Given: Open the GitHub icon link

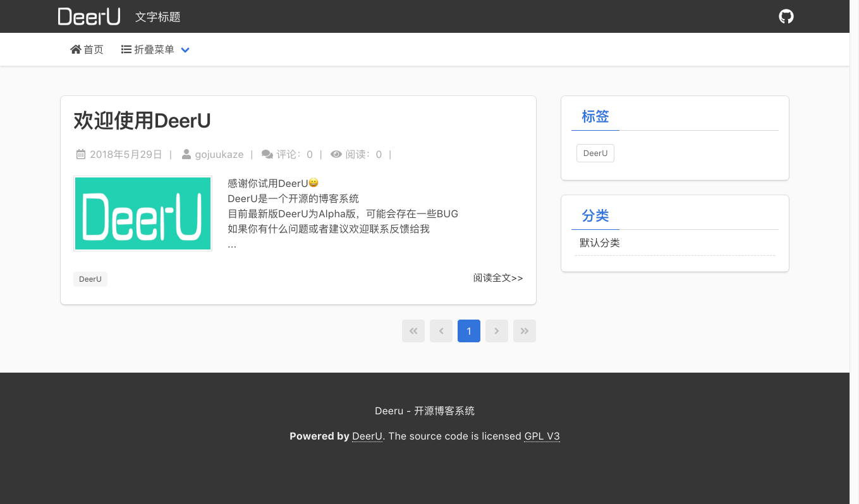Looking at the screenshot, I should (x=786, y=16).
